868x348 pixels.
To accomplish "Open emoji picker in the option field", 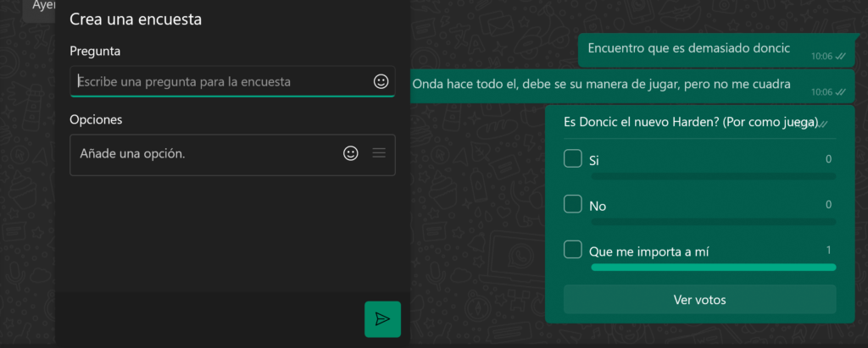I will click(x=350, y=153).
